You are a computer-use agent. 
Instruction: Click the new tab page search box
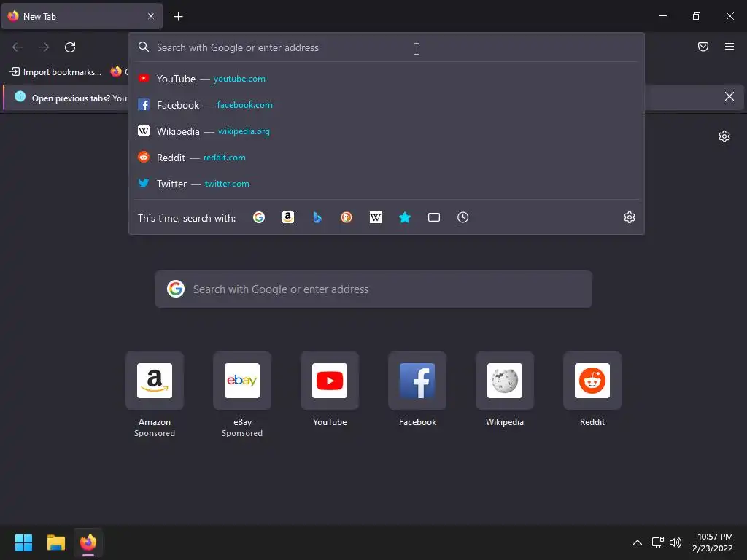tap(373, 289)
